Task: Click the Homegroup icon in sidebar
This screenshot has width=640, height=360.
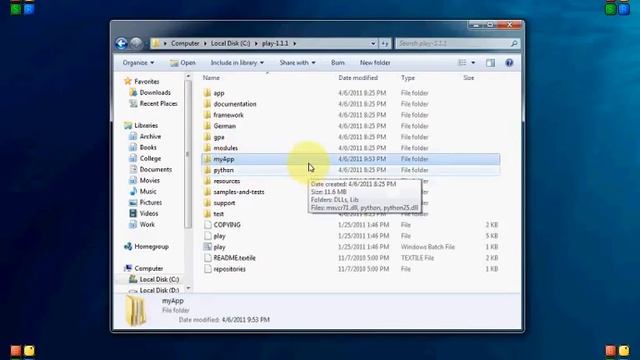Action: tap(128, 247)
